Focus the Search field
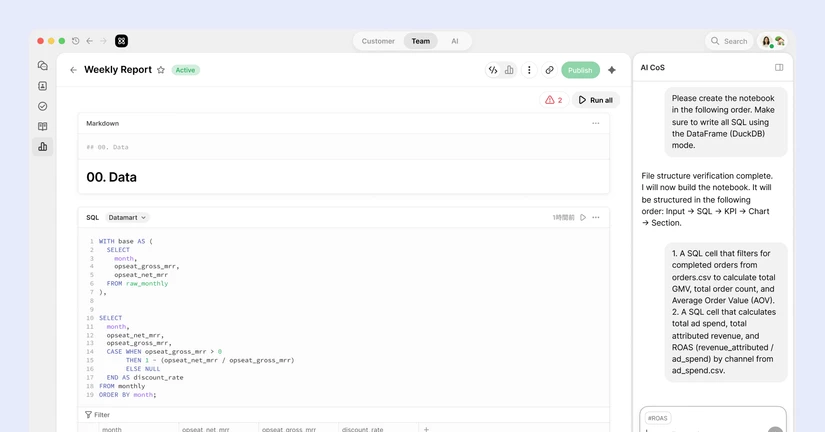 [x=729, y=41]
